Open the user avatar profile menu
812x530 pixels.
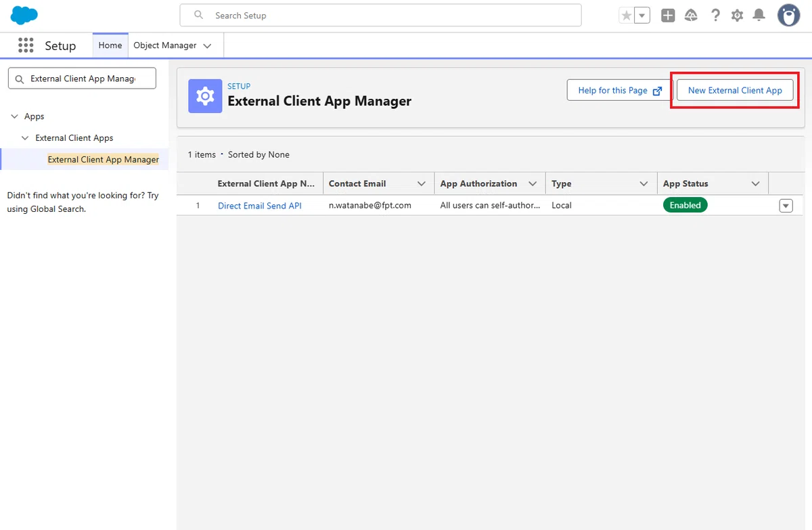pos(788,15)
